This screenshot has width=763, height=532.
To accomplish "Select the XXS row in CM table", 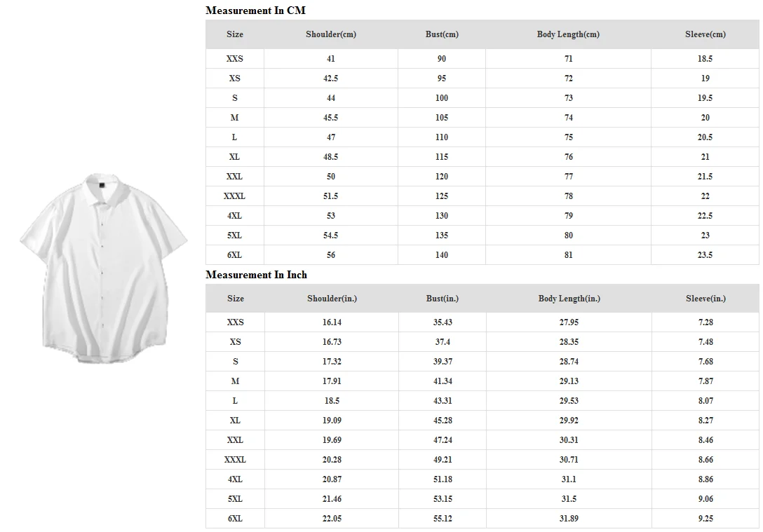I will coord(234,59).
